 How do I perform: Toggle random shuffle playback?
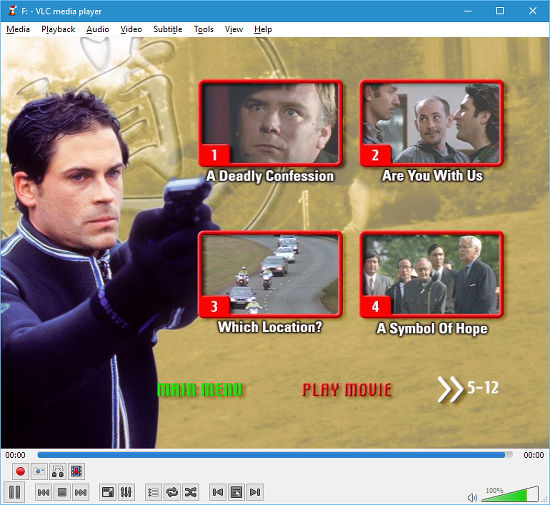190,492
